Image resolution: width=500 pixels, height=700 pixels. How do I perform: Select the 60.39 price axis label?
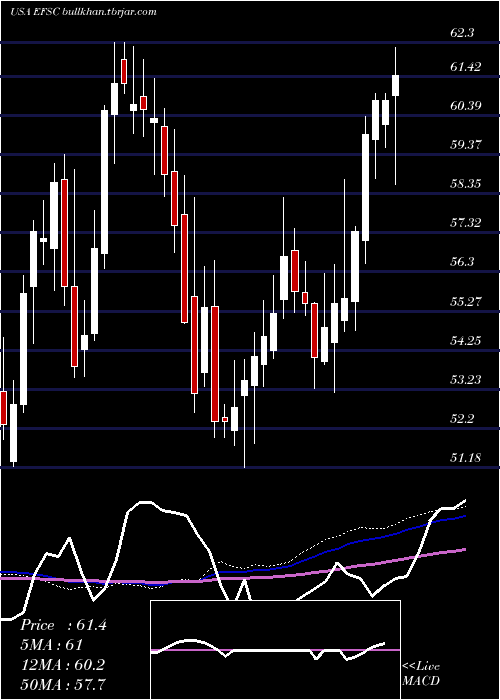point(466,106)
